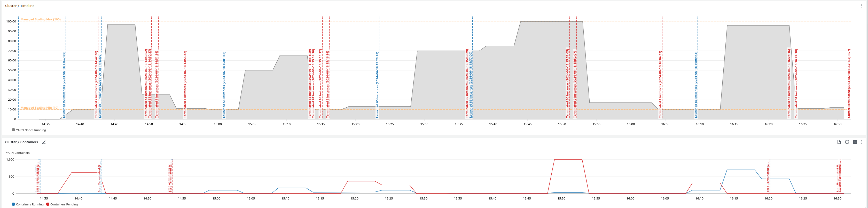Viewport: 868px width, 208px height.
Task: Select the Cluster Terminated 16:31:57 timeline annotation
Action: [849, 83]
